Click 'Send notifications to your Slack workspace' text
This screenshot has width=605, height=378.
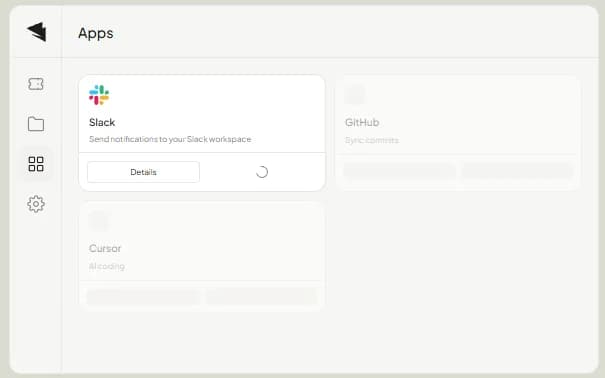(x=170, y=139)
